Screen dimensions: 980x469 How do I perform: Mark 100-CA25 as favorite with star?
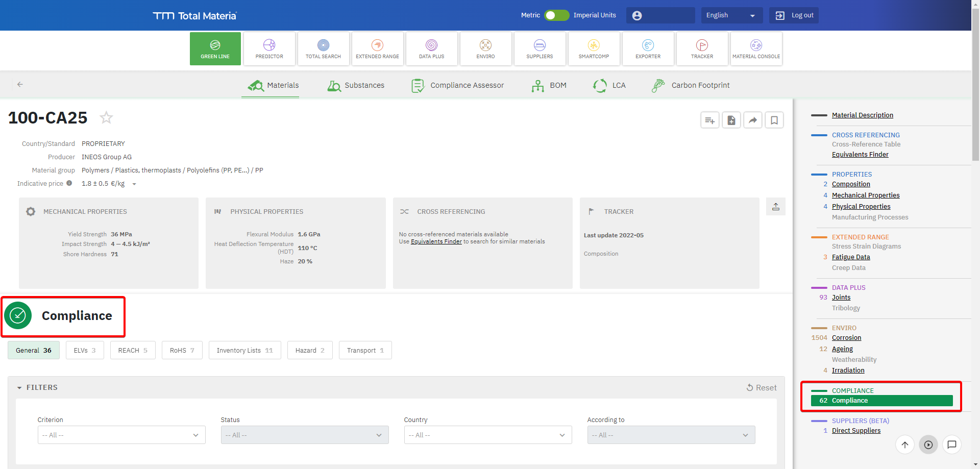[106, 118]
